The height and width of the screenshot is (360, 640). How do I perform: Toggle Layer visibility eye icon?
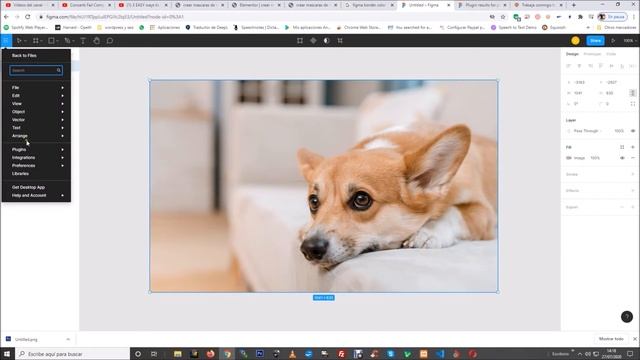633,131
